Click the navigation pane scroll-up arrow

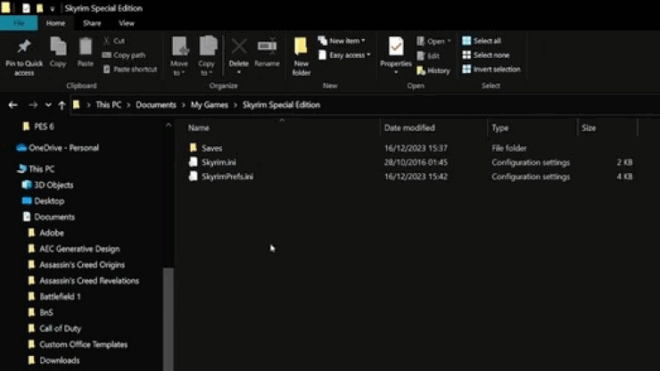[168, 125]
